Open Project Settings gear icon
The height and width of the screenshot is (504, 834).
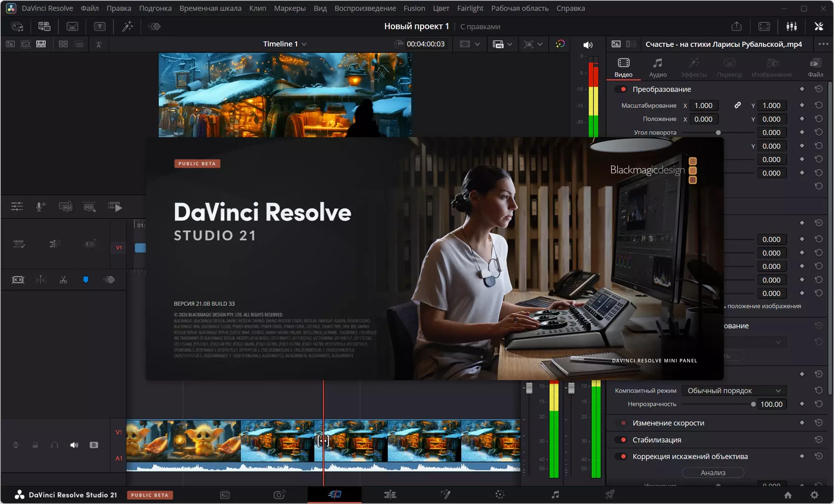(x=814, y=495)
